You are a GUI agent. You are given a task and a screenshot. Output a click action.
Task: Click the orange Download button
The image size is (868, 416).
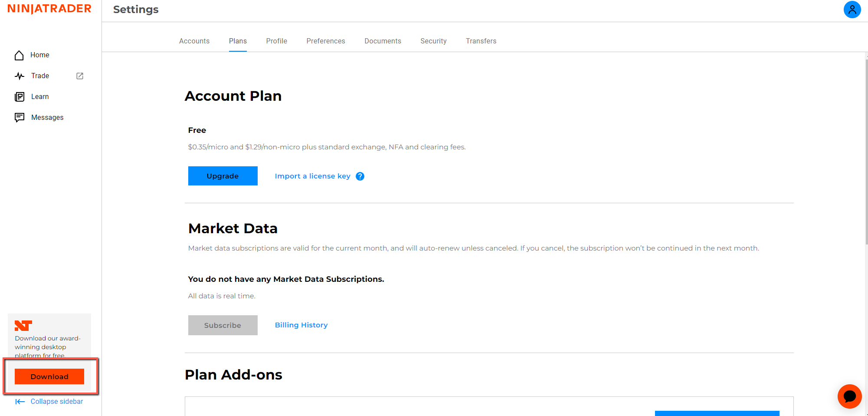[x=49, y=376]
